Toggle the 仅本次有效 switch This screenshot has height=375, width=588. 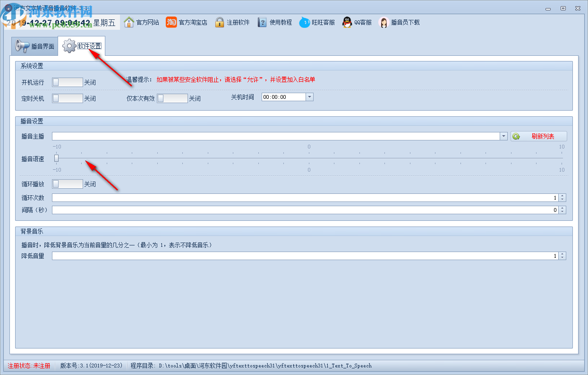pos(172,98)
